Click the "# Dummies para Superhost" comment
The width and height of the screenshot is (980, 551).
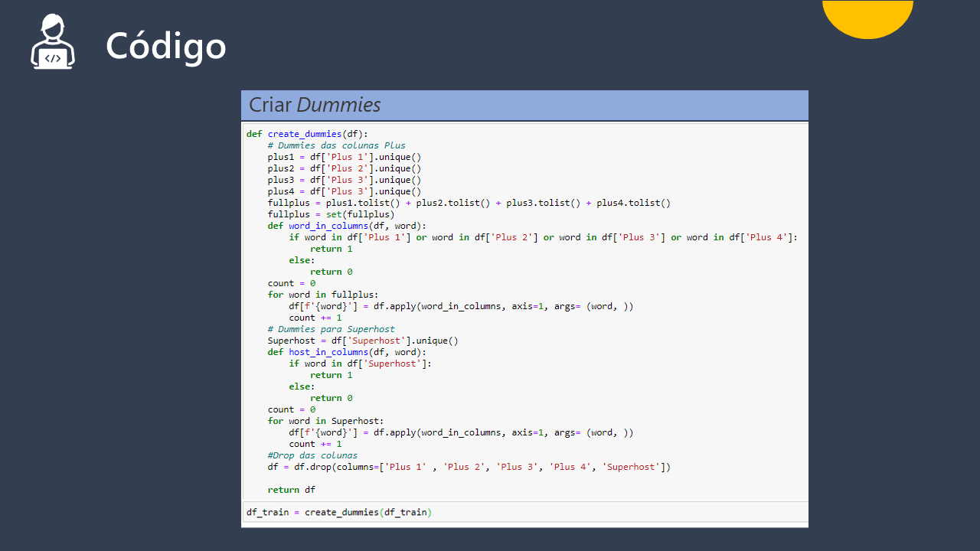point(332,329)
